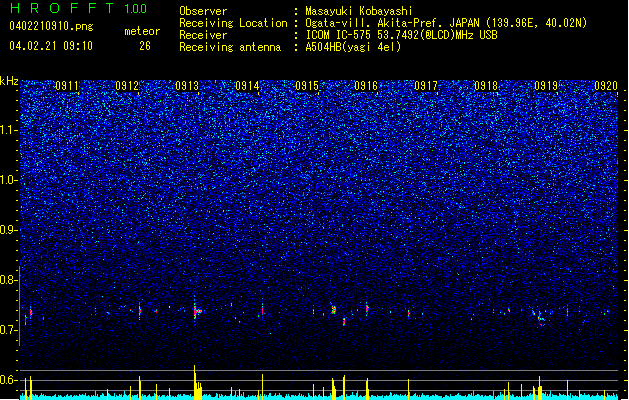Click the 1.0 kHz axis label
Image resolution: width=629 pixels, height=400 pixels.
tap(8, 180)
